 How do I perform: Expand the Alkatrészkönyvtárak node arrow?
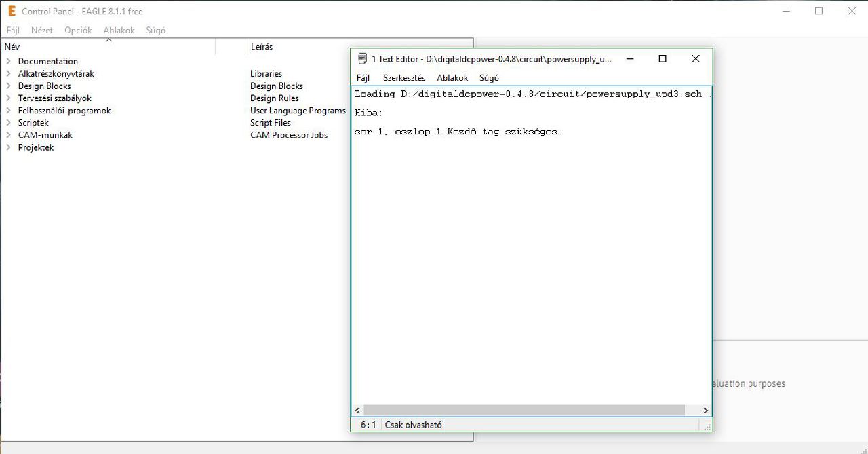point(9,73)
